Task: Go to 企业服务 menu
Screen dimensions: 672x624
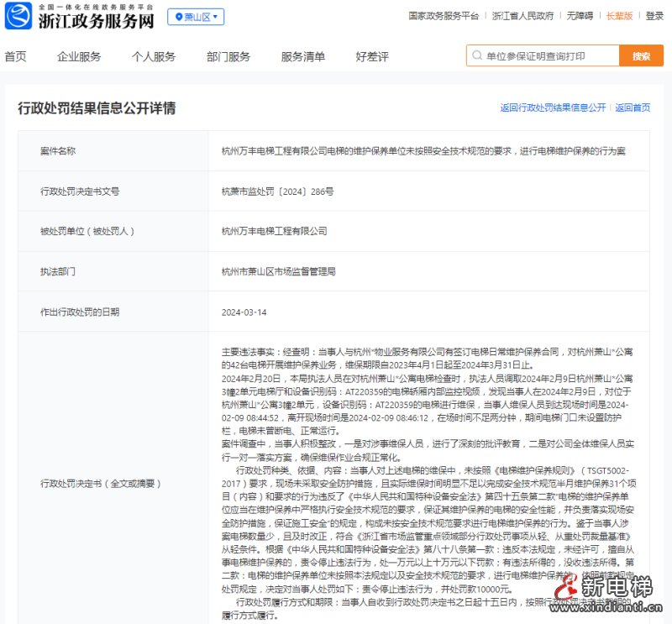Action: coord(79,56)
